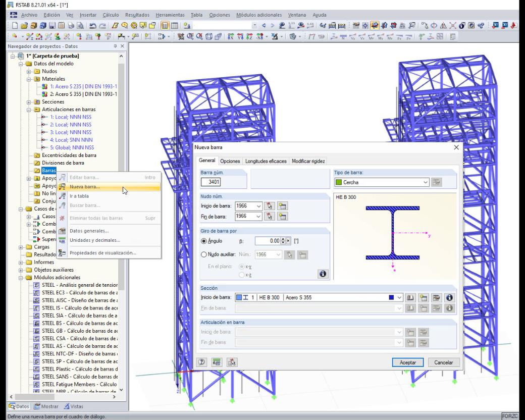Switch to the Longitudes eficaces tab
Image resolution: width=525 pixels, height=420 pixels.
(266, 161)
